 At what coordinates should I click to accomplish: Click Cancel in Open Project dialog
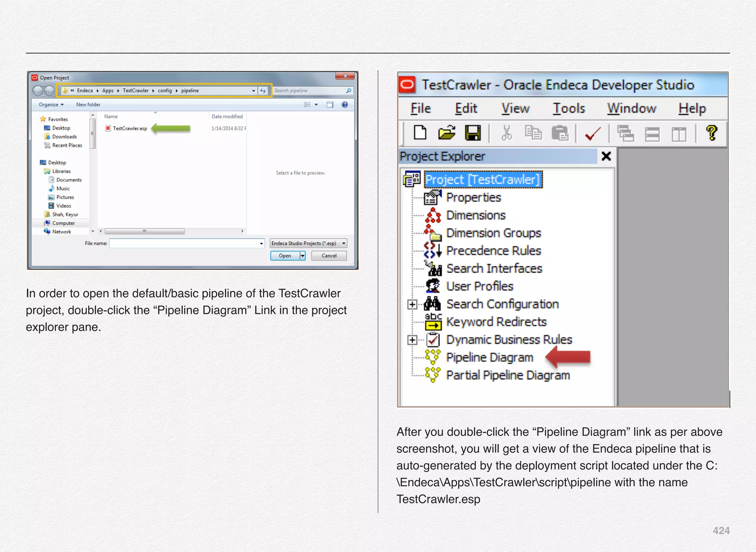(x=329, y=256)
